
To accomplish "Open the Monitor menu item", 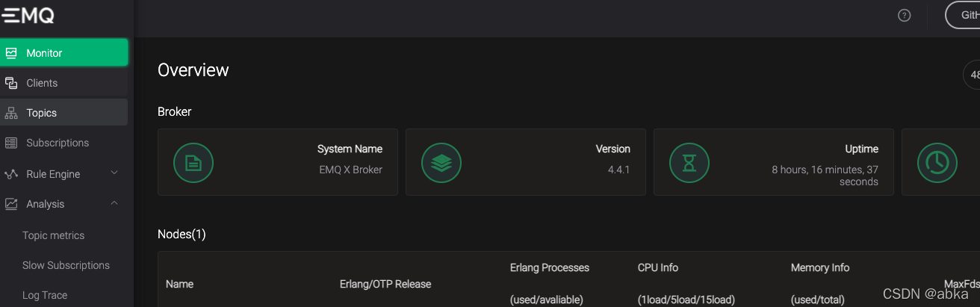I will (63, 53).
